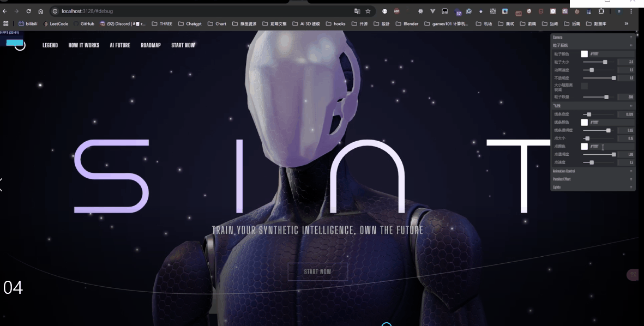644x326 pixels.
Task: Click the 动画速度 slider track
Action: click(598, 70)
